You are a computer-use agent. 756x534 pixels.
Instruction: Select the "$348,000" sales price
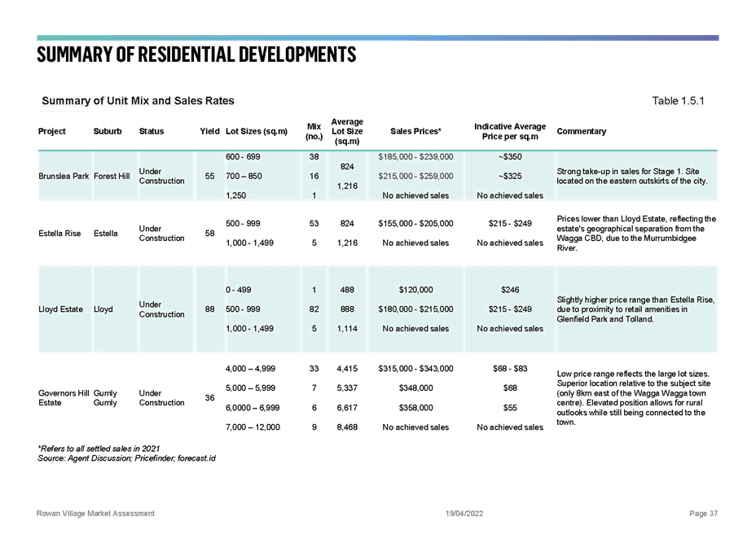415,388
